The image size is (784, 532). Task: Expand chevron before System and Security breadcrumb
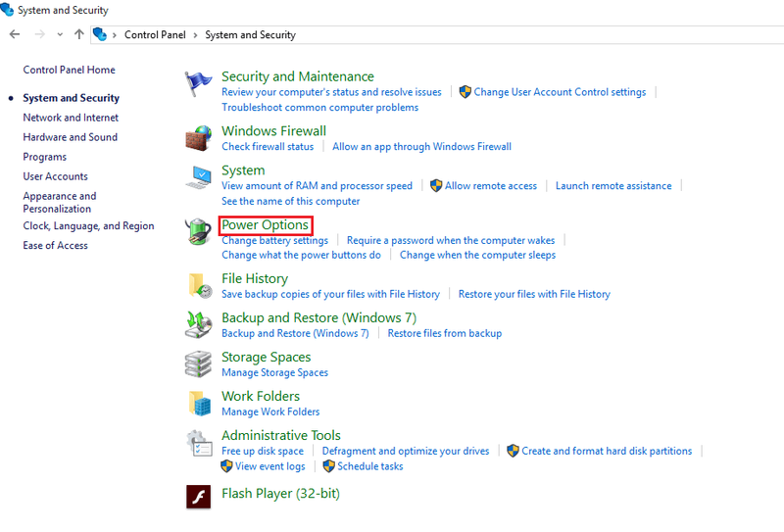(195, 35)
